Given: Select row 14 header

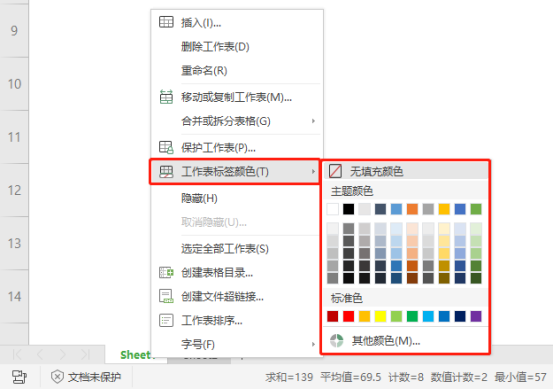Looking at the screenshot, I should click(x=14, y=296).
